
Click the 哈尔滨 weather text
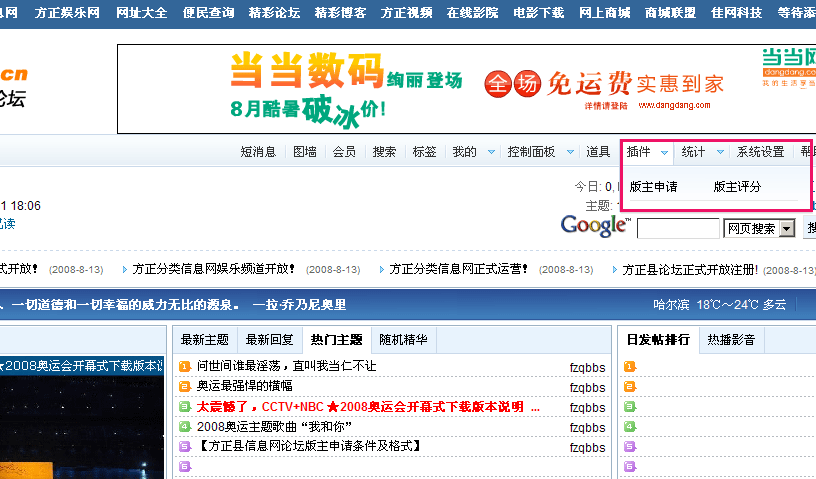tap(720, 305)
